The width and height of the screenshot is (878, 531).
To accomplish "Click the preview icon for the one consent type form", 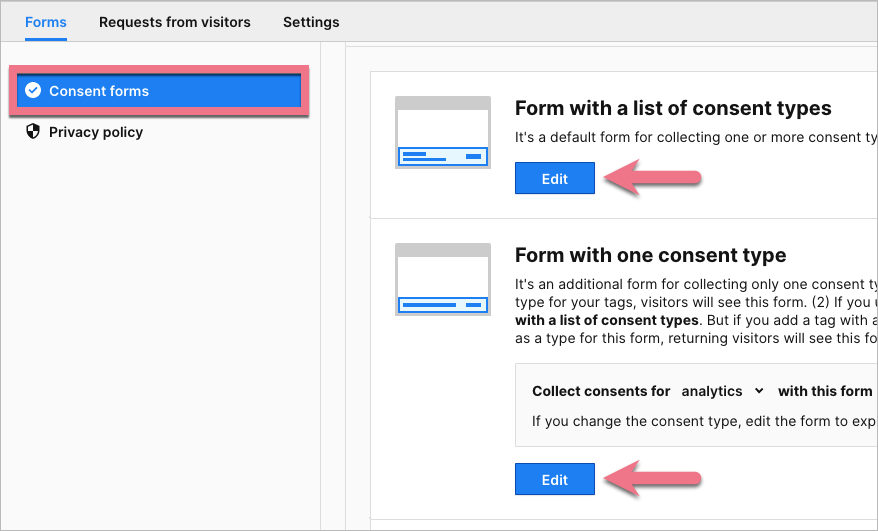I will tap(442, 280).
